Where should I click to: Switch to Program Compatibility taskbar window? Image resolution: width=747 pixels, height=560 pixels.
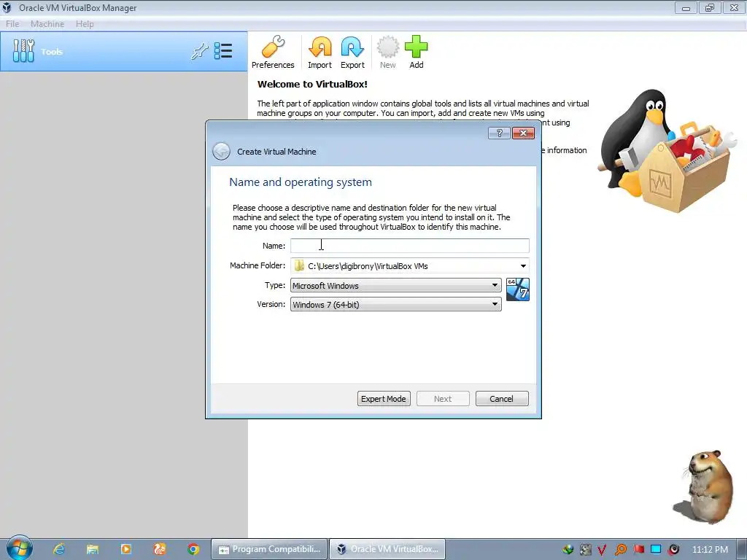(269, 549)
